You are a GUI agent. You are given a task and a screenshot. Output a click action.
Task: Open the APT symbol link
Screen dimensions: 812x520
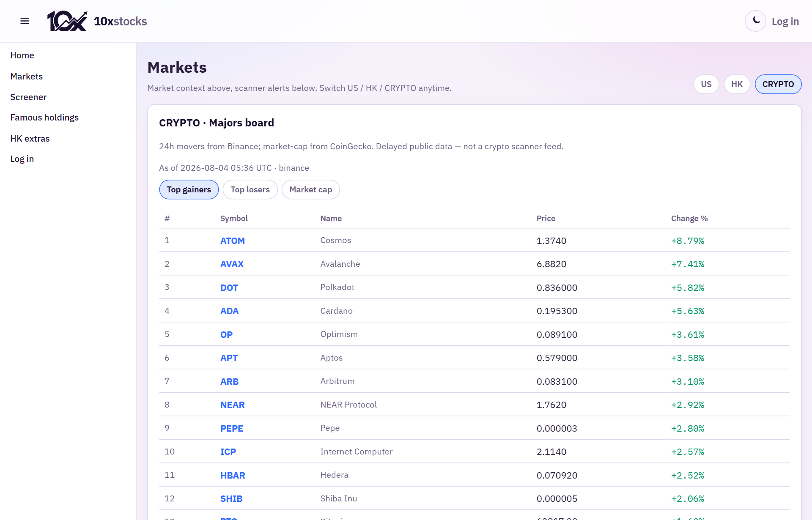tap(229, 358)
